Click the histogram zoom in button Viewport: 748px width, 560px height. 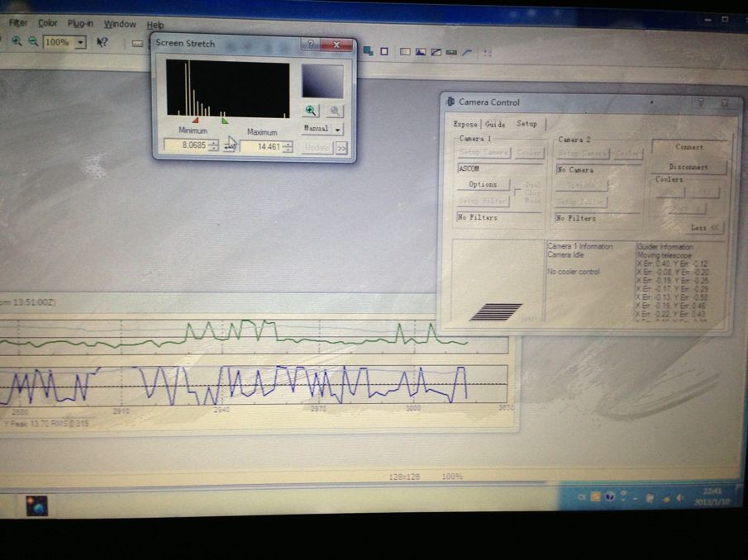311,111
